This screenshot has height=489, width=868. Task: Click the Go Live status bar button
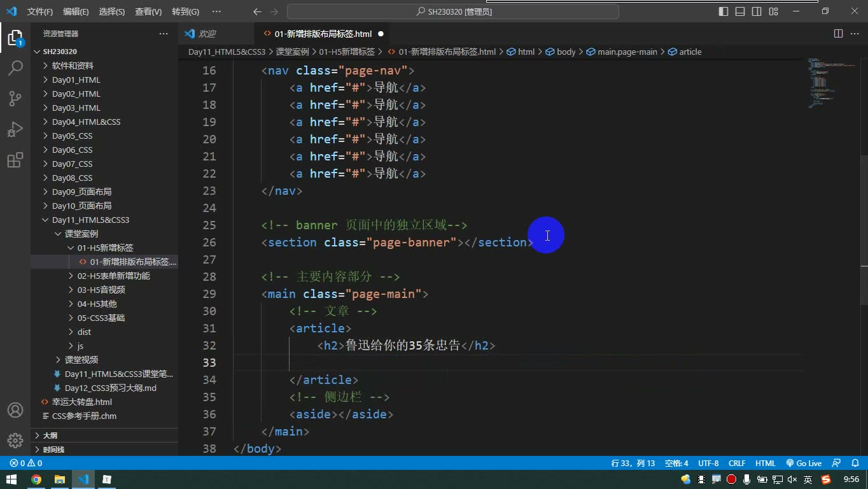[x=804, y=464]
